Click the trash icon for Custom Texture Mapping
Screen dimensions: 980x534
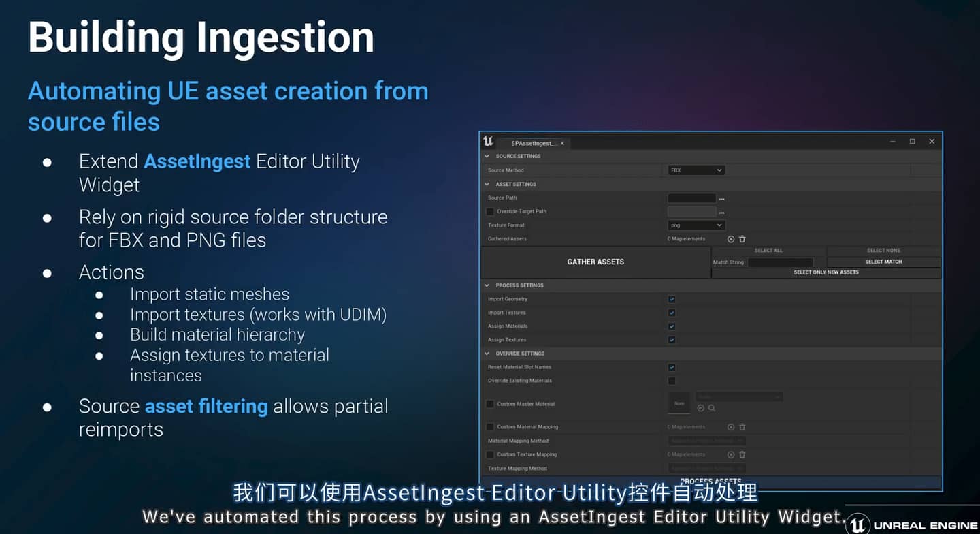tap(742, 454)
